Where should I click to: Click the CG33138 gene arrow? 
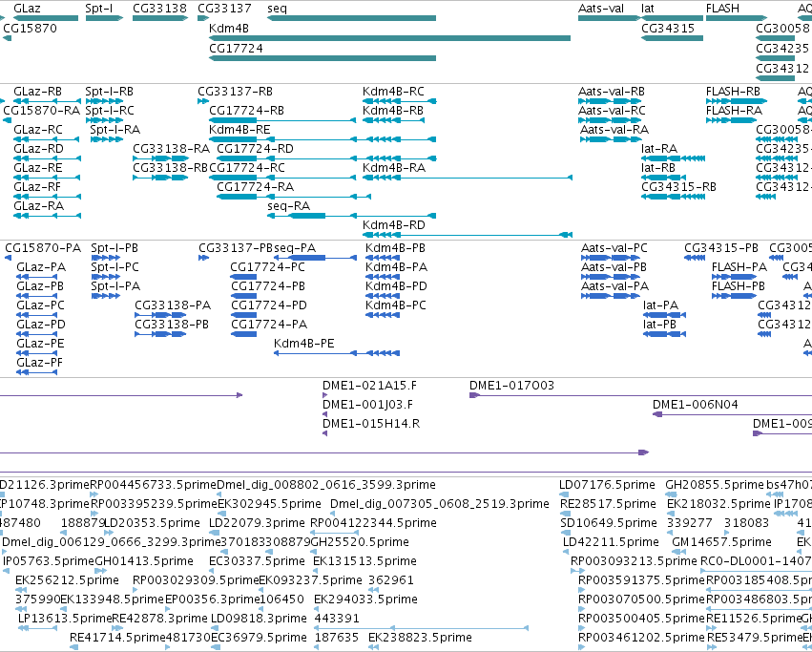[x=160, y=18]
